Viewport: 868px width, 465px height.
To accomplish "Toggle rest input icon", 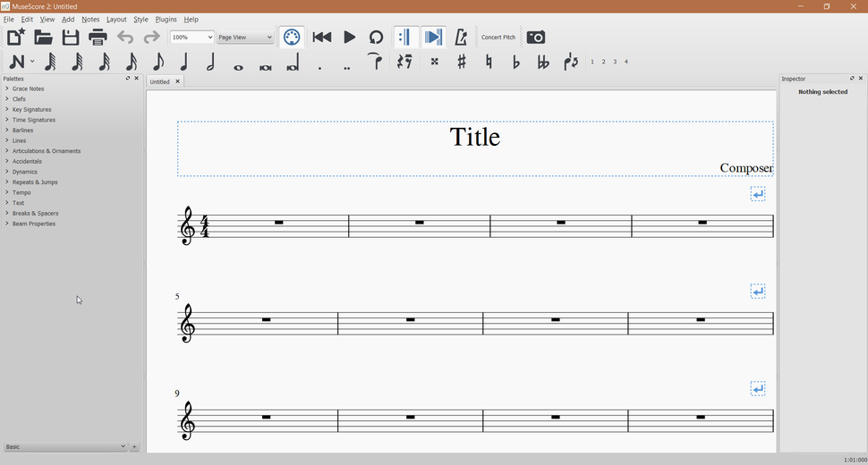I will point(404,62).
